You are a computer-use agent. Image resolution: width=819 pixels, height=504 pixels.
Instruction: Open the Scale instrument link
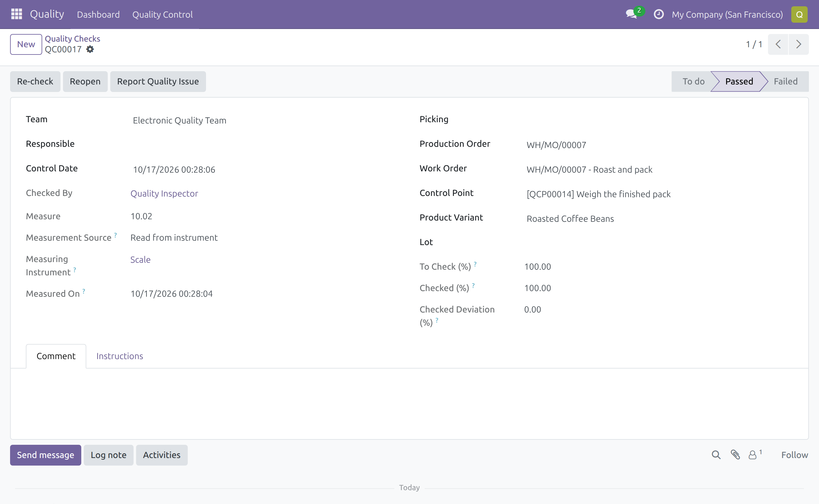tap(140, 260)
